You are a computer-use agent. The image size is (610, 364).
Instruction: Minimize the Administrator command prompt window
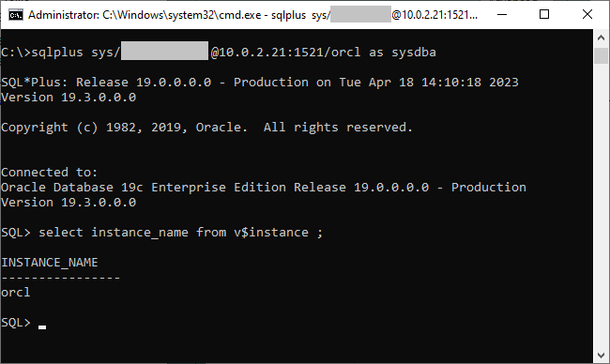pyautogui.click(x=502, y=15)
